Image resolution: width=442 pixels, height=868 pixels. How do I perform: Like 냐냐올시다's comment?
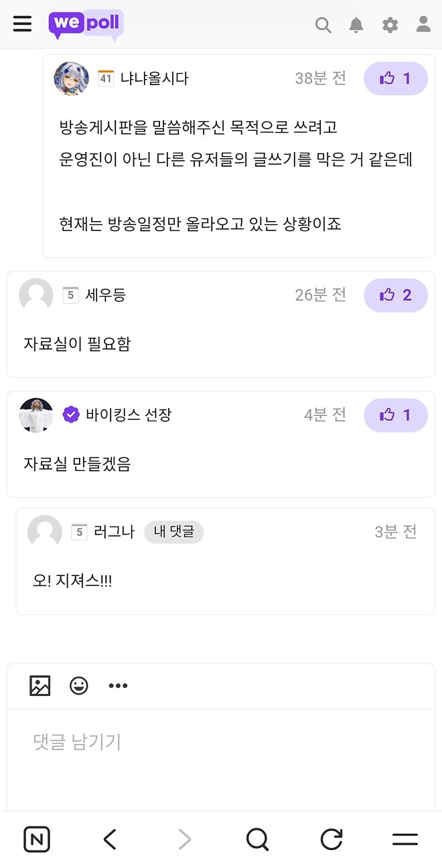(396, 78)
